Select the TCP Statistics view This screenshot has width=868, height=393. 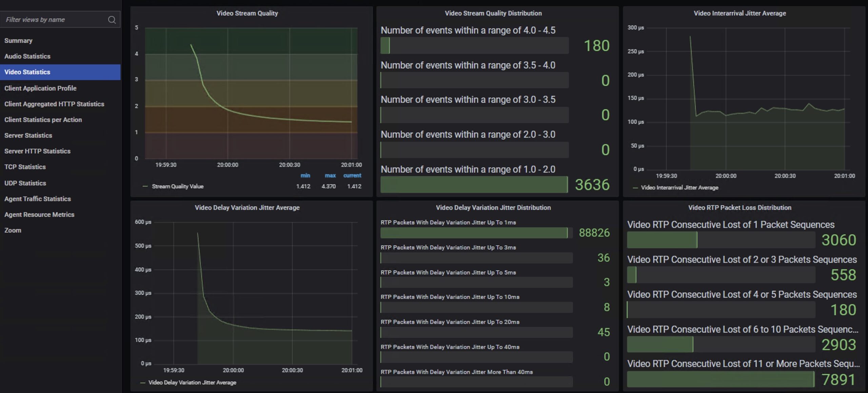pos(25,167)
